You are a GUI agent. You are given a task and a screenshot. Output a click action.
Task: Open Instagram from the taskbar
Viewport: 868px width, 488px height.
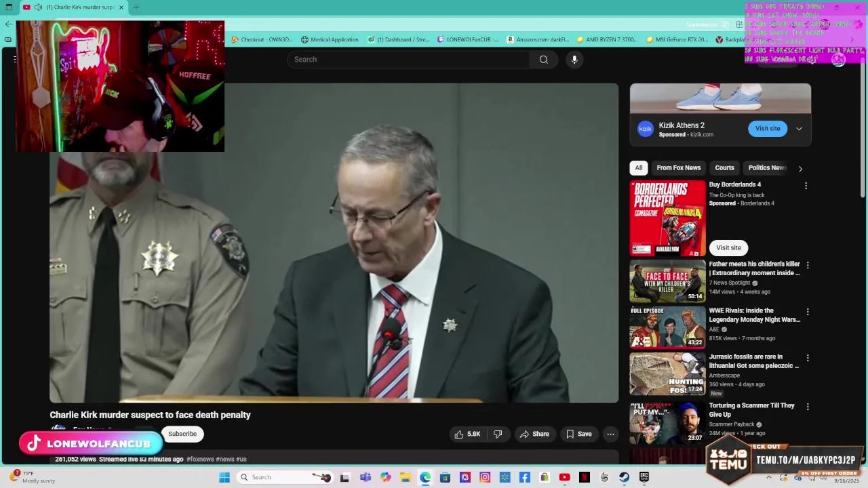click(485, 477)
